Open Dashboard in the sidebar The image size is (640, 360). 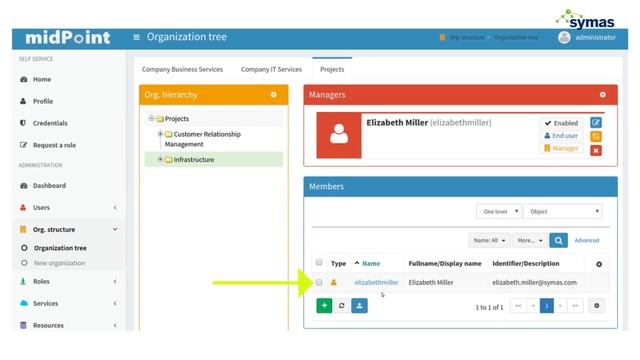(49, 185)
